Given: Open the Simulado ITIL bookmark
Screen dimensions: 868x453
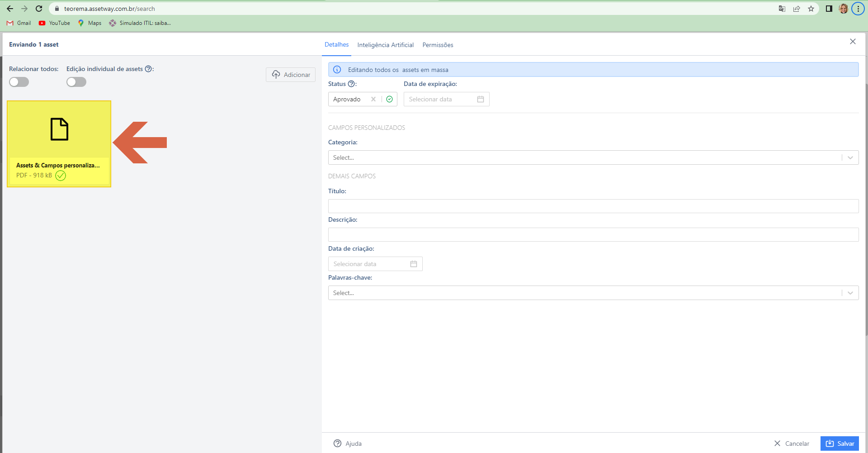Looking at the screenshot, I should [x=140, y=23].
